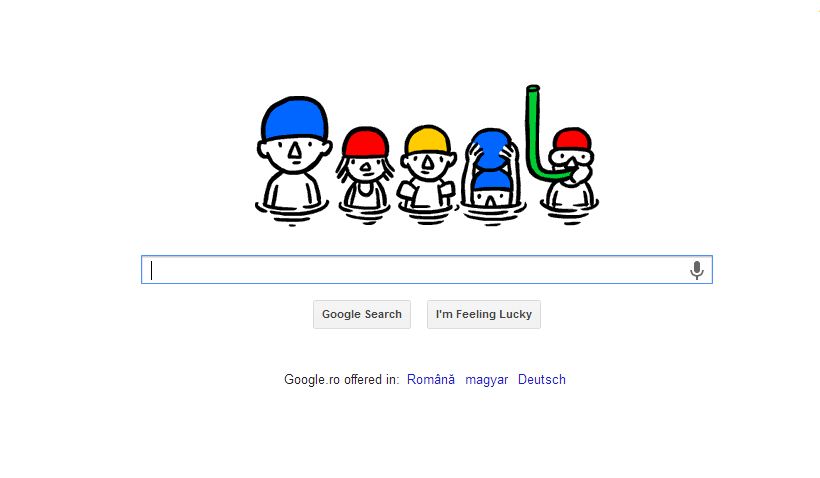820x478 pixels.
Task: Click the red cap on the snorkeler
Action: (x=572, y=139)
